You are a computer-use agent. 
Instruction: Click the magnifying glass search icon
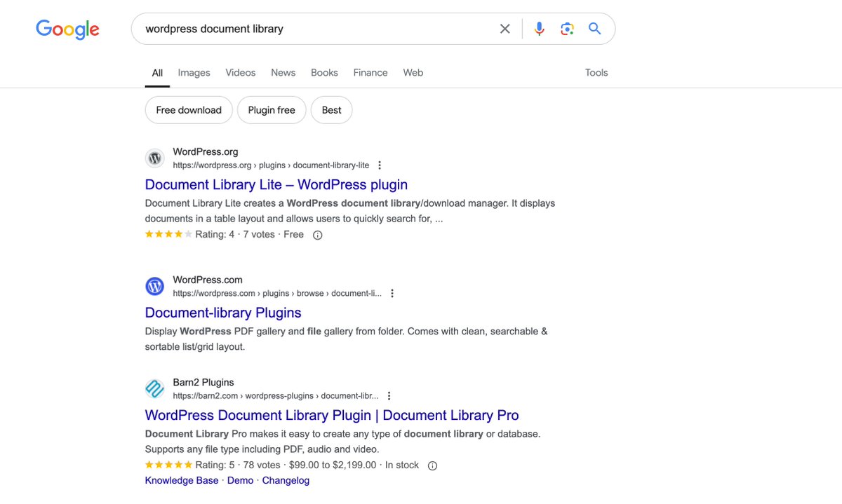(595, 29)
